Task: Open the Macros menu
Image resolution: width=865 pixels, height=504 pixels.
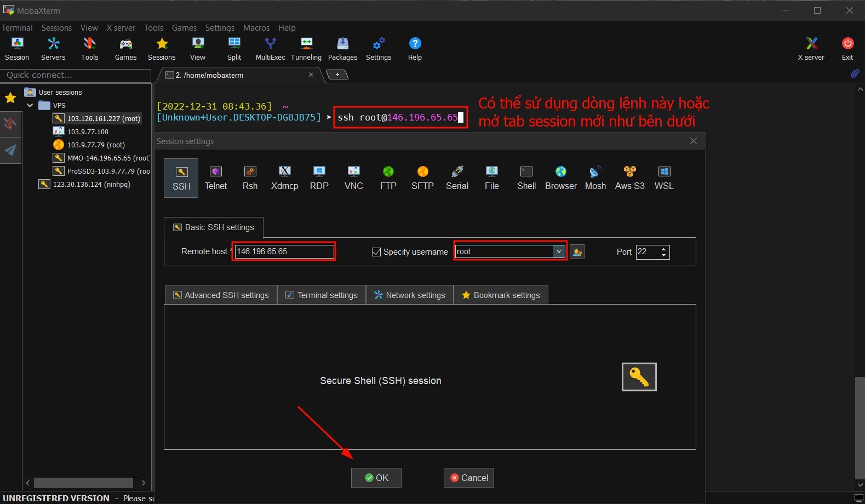Action: tap(256, 27)
